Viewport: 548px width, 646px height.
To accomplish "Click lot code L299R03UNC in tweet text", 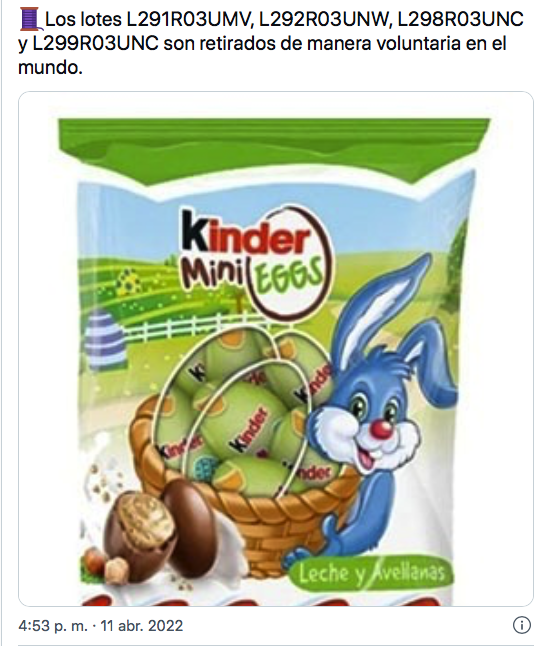I will [95, 43].
